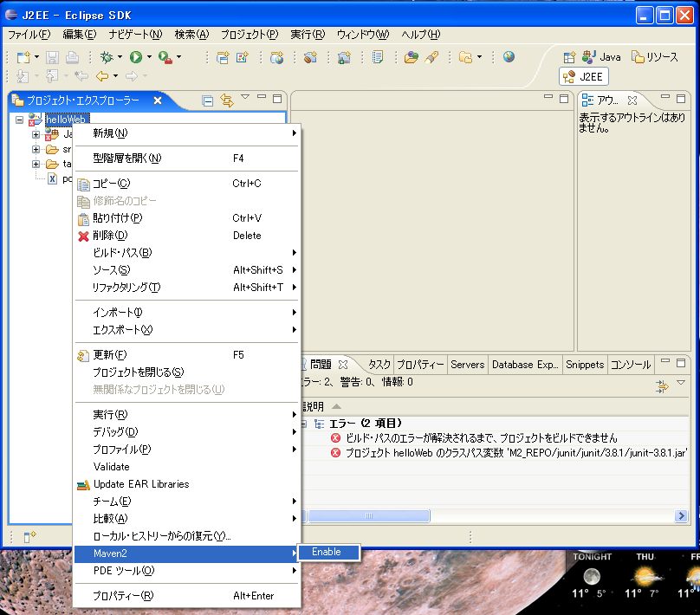
Task: Close the Project Explorer view tab
Action: tap(158, 100)
